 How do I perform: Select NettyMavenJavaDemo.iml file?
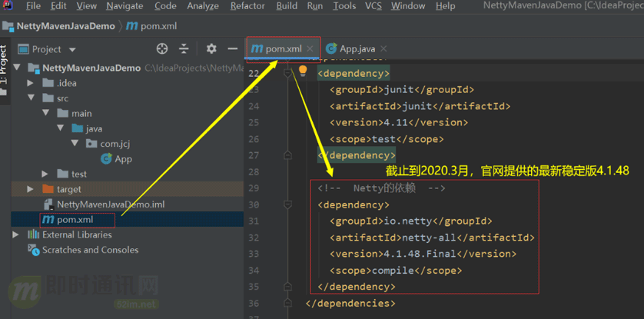coord(111,204)
